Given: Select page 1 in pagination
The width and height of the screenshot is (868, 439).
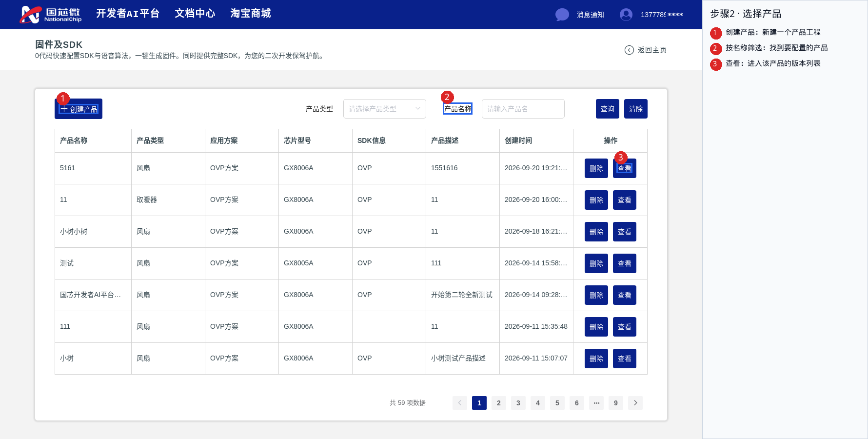Looking at the screenshot, I should (479, 403).
